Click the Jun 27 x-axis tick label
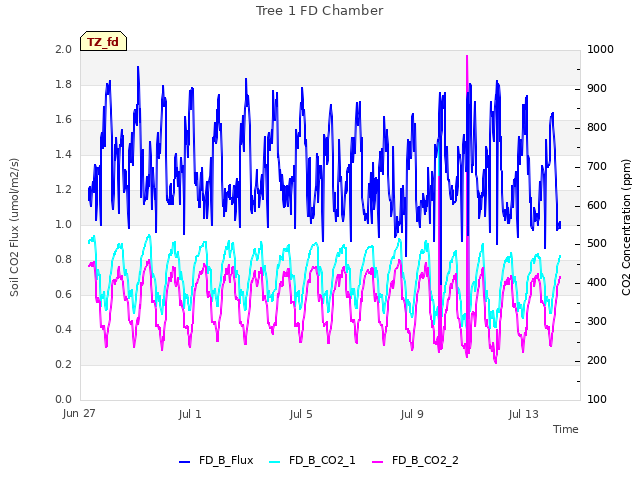The height and width of the screenshot is (480, 640). click(79, 414)
